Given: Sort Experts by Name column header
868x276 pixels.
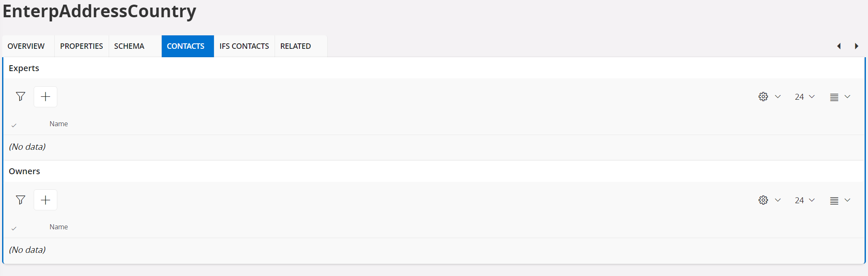Looking at the screenshot, I should tap(59, 124).
